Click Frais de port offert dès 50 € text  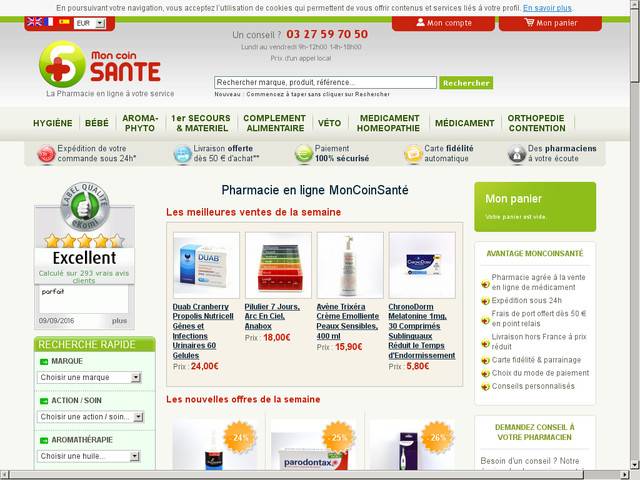point(539,318)
